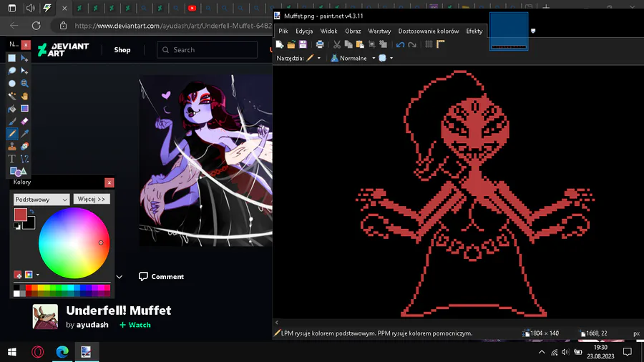Click the primary red color swatch
Screen dimensions: 644x362
click(20, 214)
